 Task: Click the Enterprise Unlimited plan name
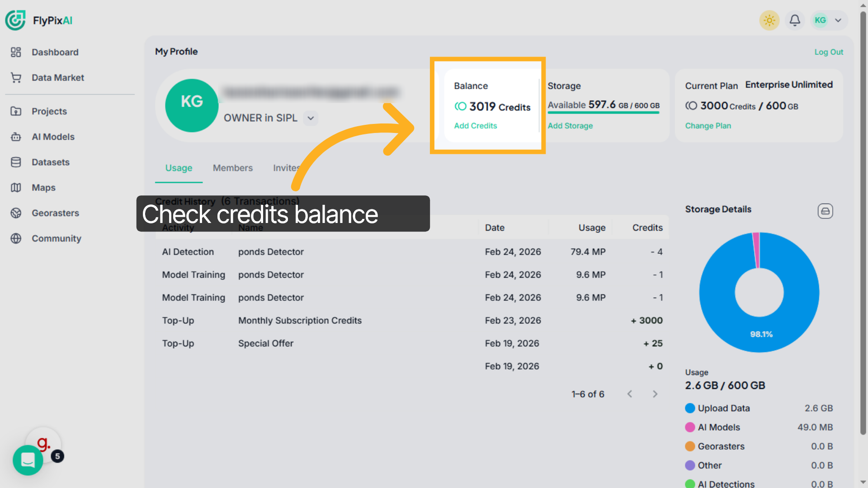tap(789, 85)
